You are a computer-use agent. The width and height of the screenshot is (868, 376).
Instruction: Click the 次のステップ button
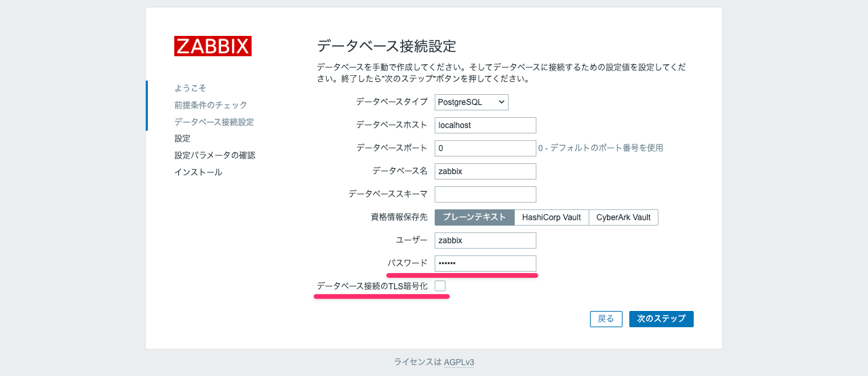click(x=661, y=319)
